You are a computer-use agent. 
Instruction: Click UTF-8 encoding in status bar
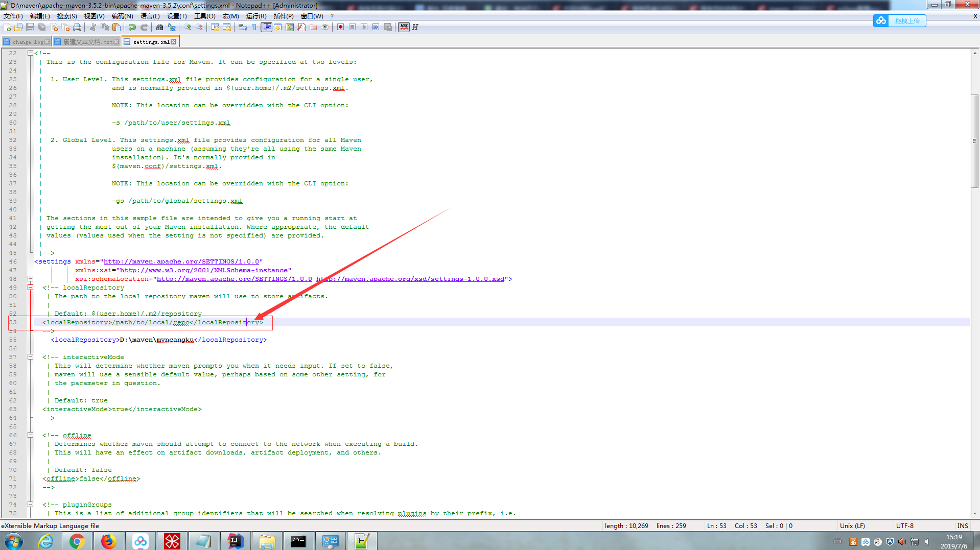[x=904, y=526]
